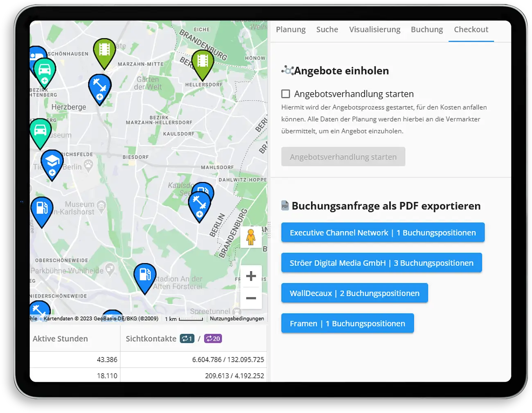Open the Planung tab
The width and height of the screenshot is (532, 413).
(291, 29)
